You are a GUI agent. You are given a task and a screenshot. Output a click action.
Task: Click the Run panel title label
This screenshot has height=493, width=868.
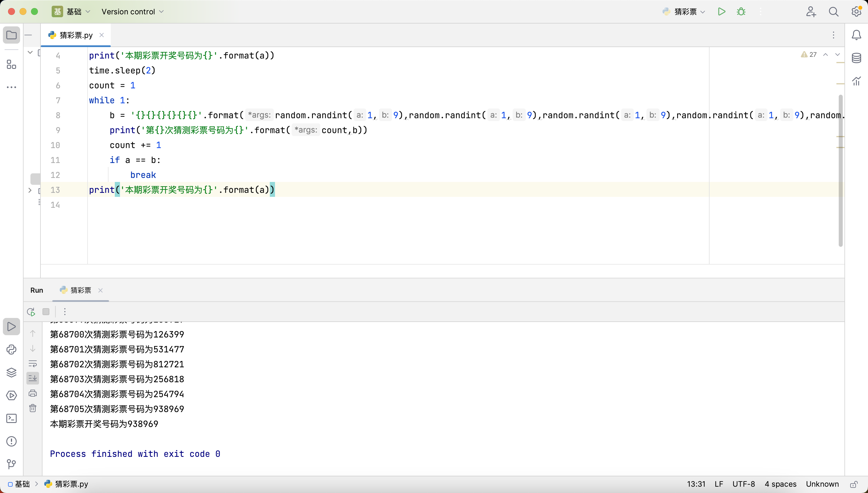click(36, 290)
